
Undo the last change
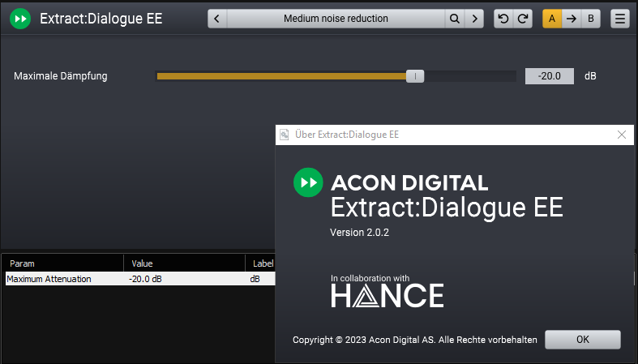click(503, 19)
